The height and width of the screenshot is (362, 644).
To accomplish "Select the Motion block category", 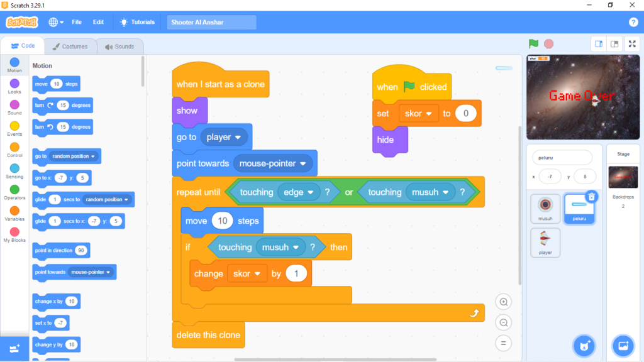I will click(14, 65).
